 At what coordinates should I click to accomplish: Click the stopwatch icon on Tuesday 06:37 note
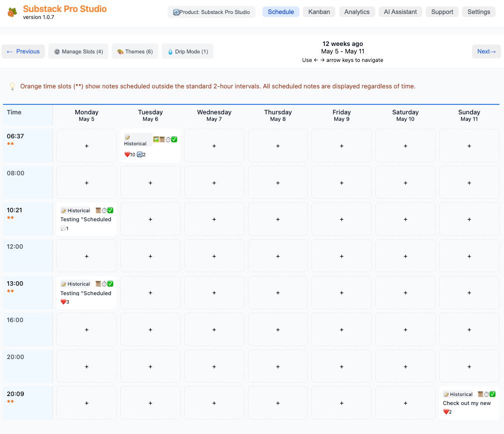pyautogui.click(x=168, y=139)
